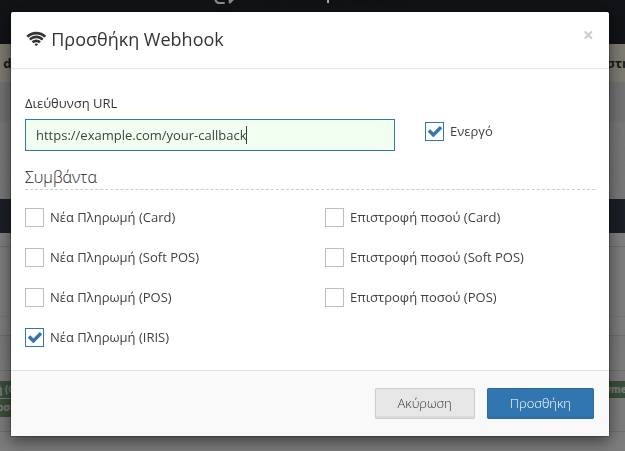Click the blue Προσθήκη button
The width and height of the screenshot is (625, 451).
tap(540, 404)
